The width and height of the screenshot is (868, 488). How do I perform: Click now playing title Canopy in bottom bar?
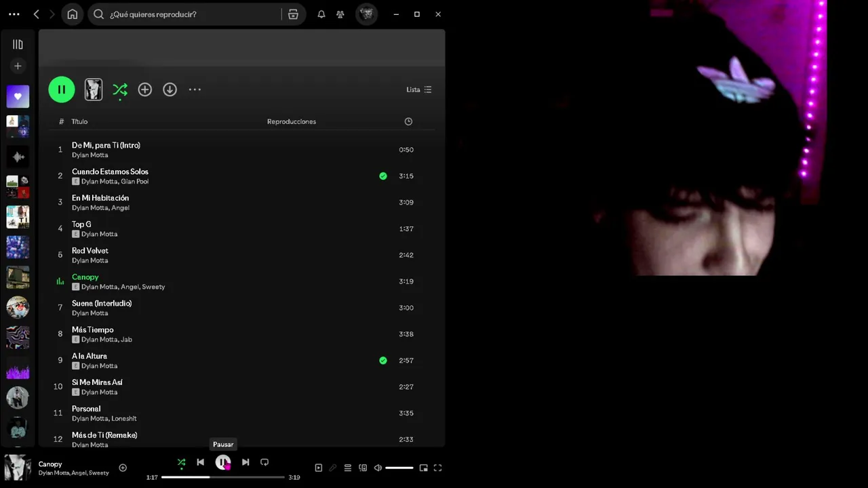pyautogui.click(x=50, y=464)
